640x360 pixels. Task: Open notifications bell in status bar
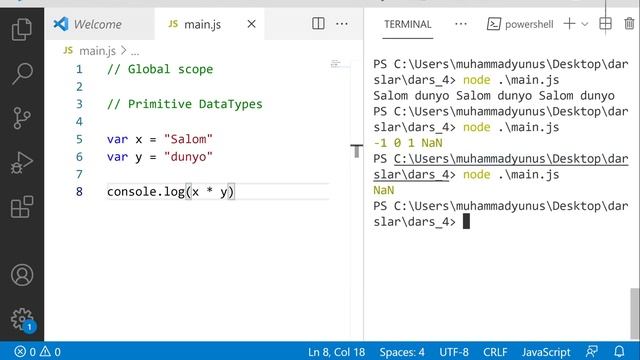pos(619,351)
